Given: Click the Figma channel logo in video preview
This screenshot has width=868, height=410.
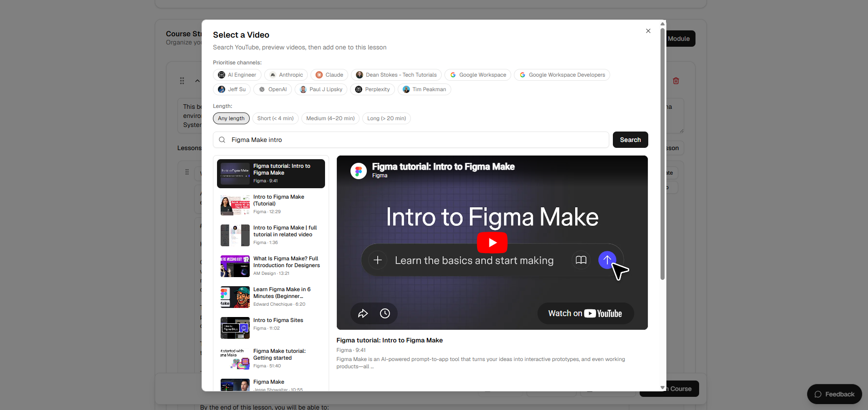Looking at the screenshot, I should 359,171.
